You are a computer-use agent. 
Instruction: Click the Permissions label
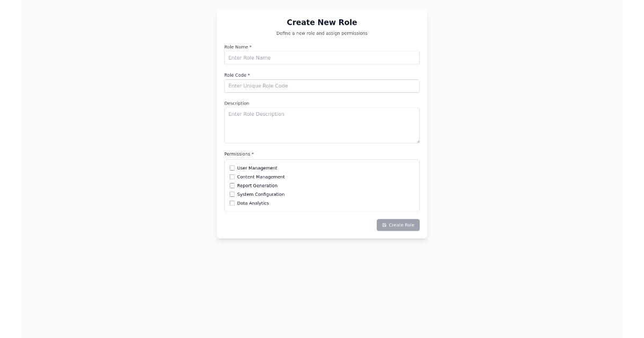(x=238, y=154)
